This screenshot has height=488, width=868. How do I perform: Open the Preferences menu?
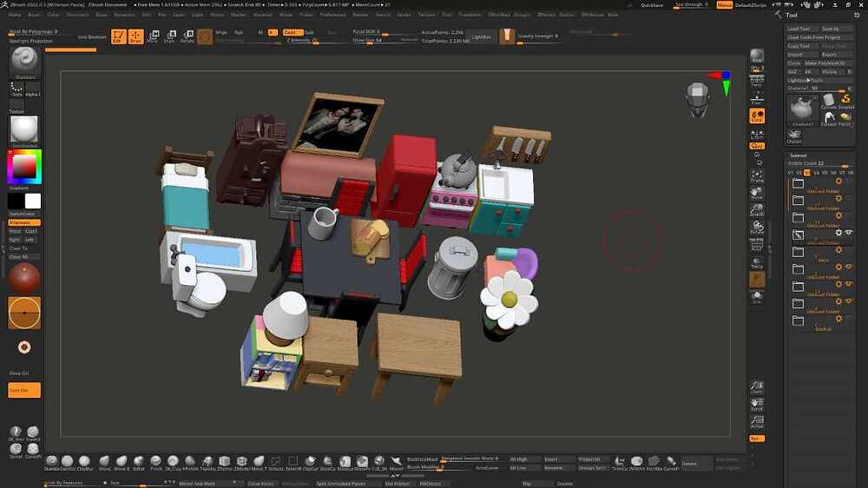332,15
